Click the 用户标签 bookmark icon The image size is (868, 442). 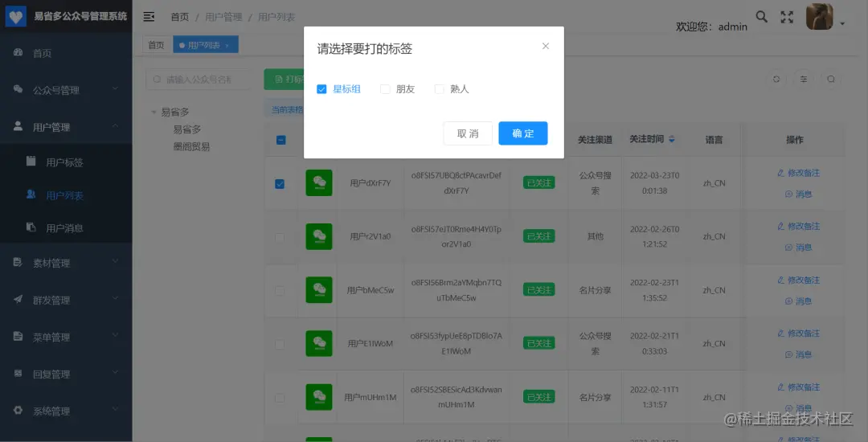coord(31,161)
